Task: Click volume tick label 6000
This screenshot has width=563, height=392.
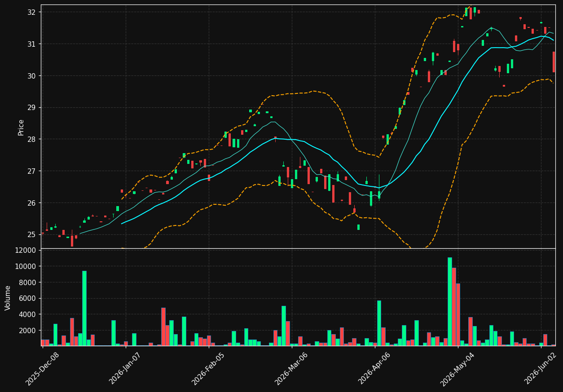Action: click(x=27, y=299)
